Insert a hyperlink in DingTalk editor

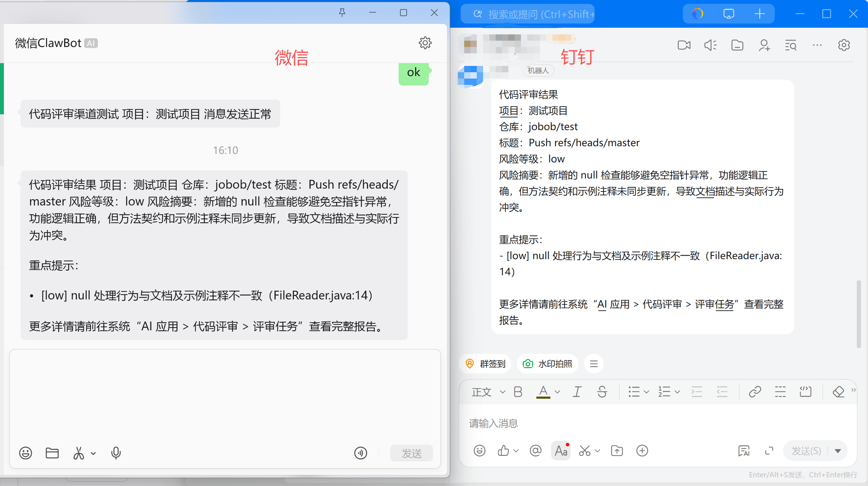[x=755, y=392]
